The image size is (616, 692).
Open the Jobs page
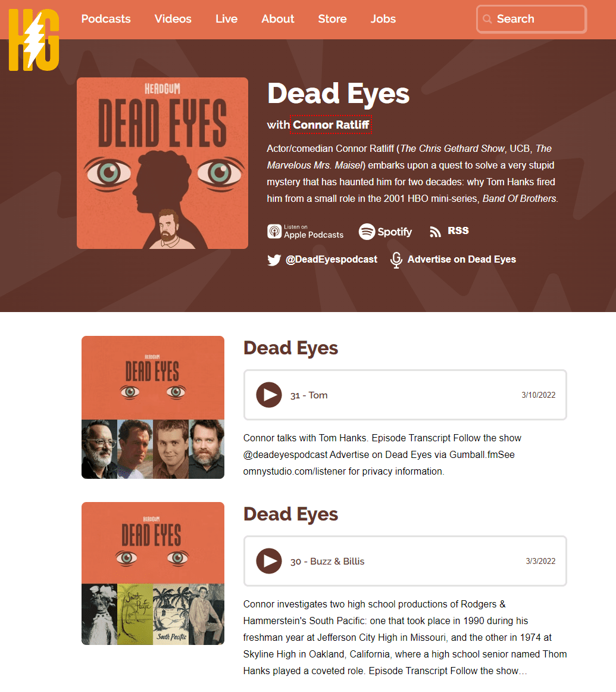point(383,19)
